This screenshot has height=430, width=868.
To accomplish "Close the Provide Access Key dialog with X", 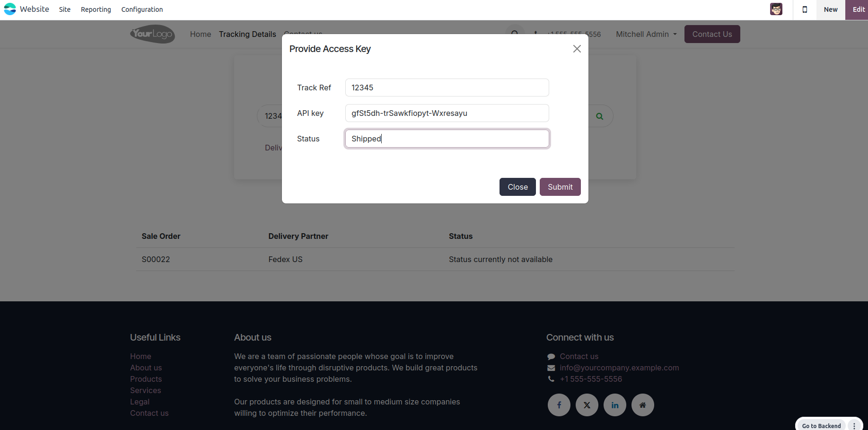I will coord(577,49).
